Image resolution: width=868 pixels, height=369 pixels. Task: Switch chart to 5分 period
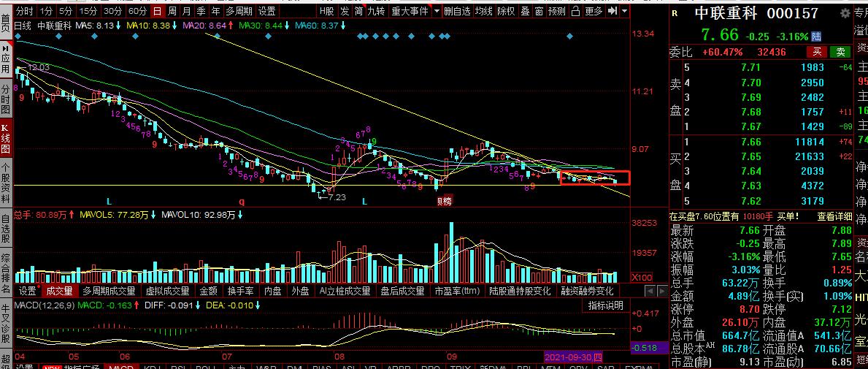(x=66, y=11)
